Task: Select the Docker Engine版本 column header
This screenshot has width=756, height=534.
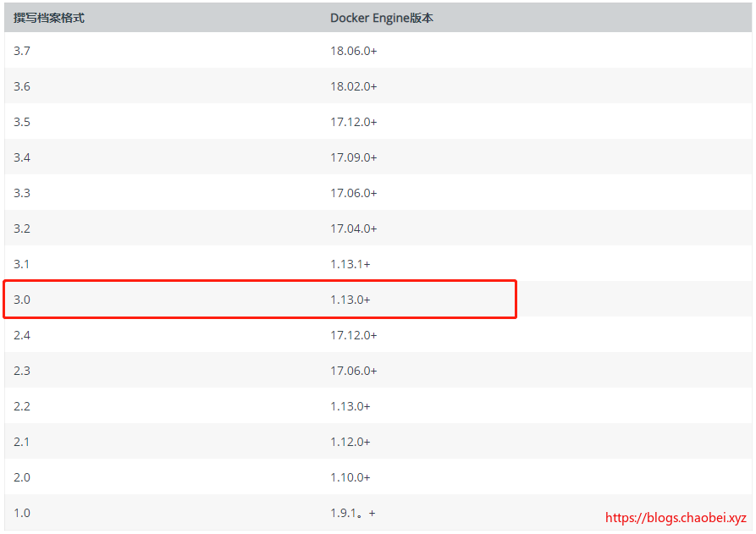Action: coord(381,18)
